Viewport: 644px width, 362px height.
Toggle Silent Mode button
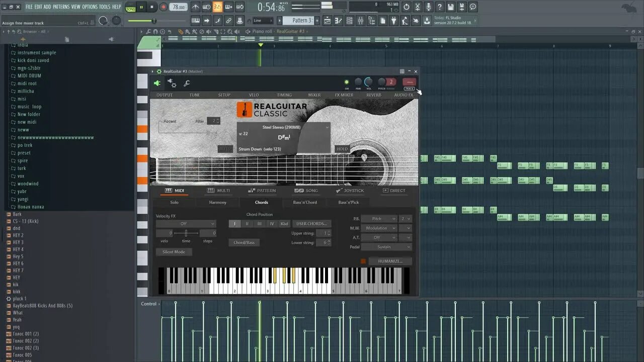174,252
